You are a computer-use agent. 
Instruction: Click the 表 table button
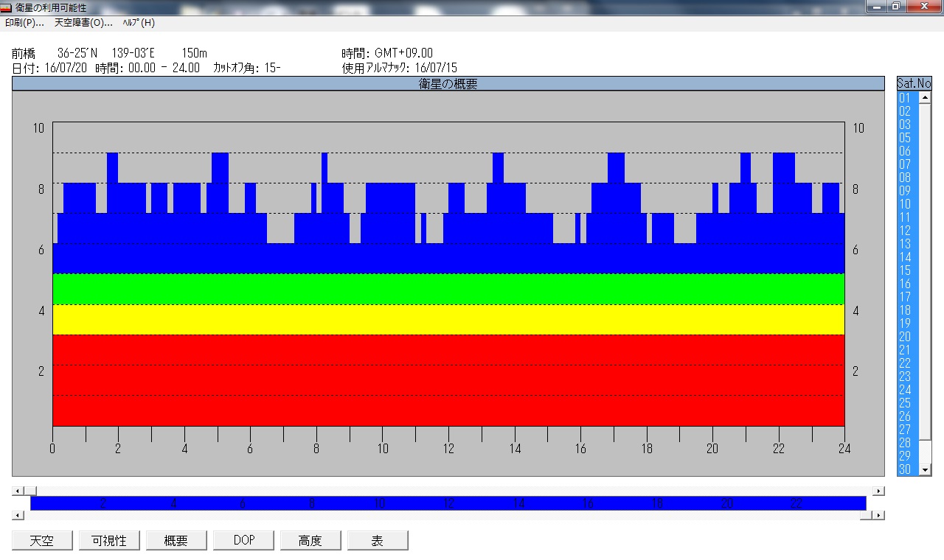pyautogui.click(x=378, y=540)
